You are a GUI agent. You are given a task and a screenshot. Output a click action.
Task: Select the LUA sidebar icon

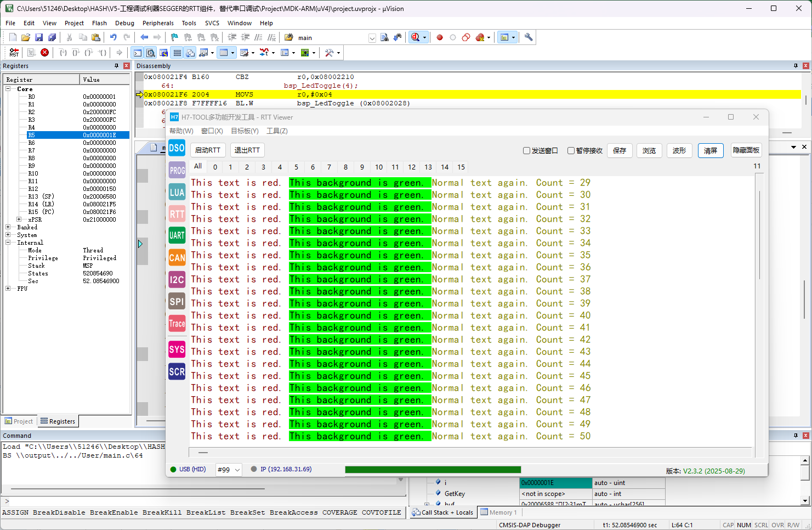coord(177,192)
